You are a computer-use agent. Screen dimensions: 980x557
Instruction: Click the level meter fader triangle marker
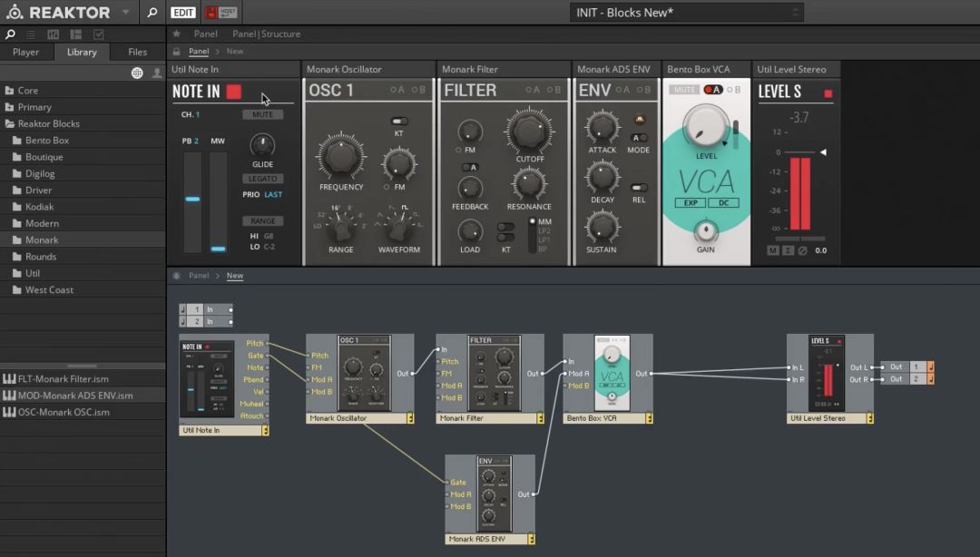click(x=823, y=151)
